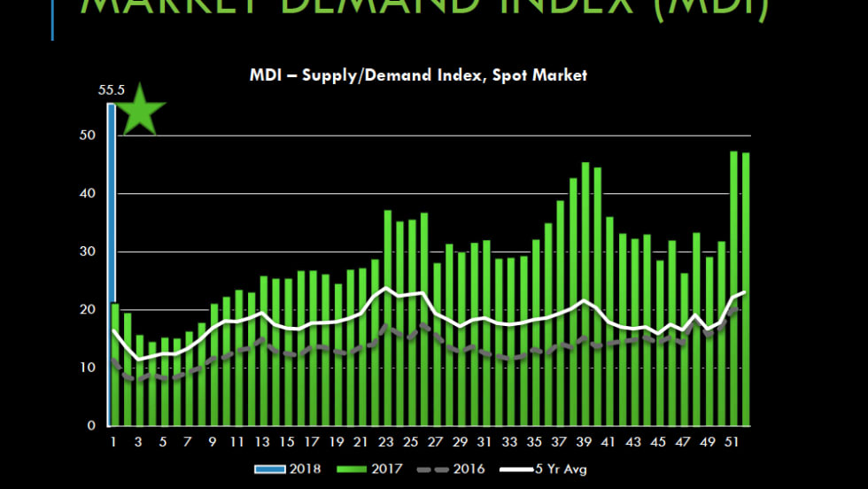This screenshot has height=489, width=868.
Task: Click the y-axis label 10
Action: pos(88,368)
